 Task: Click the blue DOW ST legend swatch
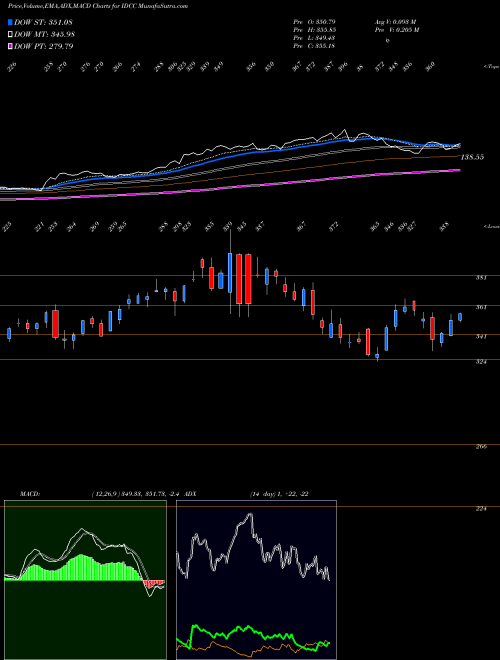[11, 22]
